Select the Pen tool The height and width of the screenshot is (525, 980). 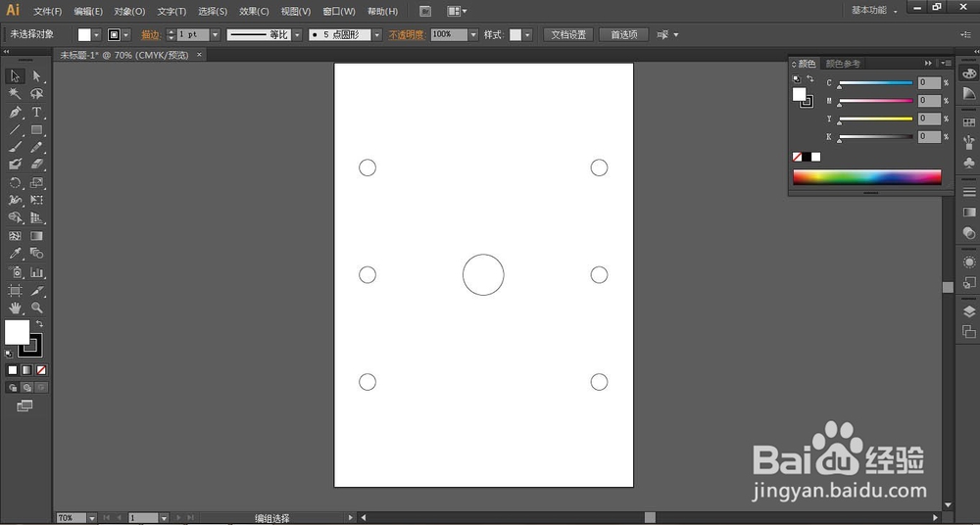coord(15,112)
